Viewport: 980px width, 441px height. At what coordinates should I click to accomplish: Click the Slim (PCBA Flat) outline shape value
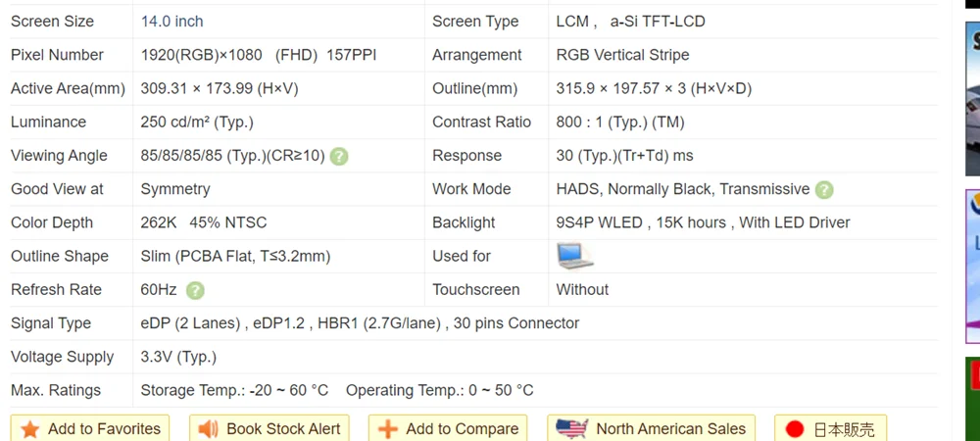point(235,256)
